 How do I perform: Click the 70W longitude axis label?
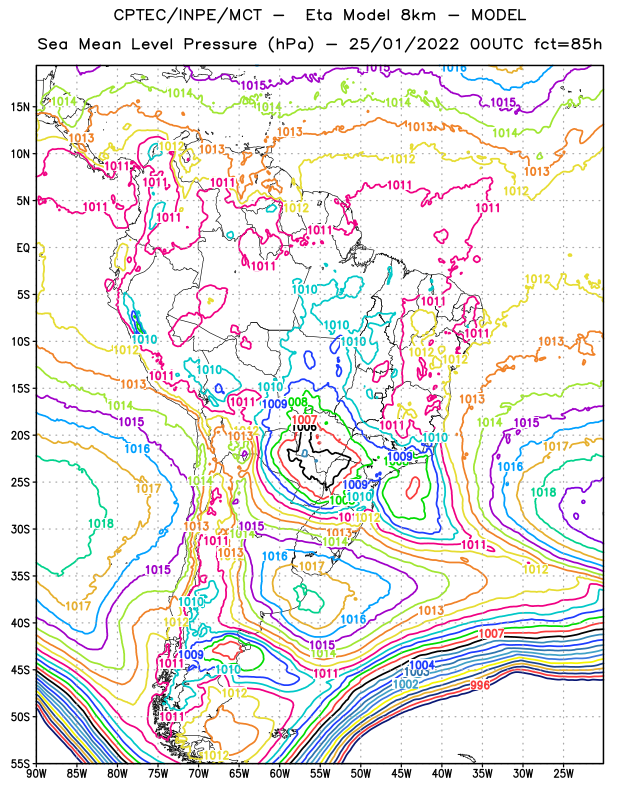pyautogui.click(x=198, y=774)
